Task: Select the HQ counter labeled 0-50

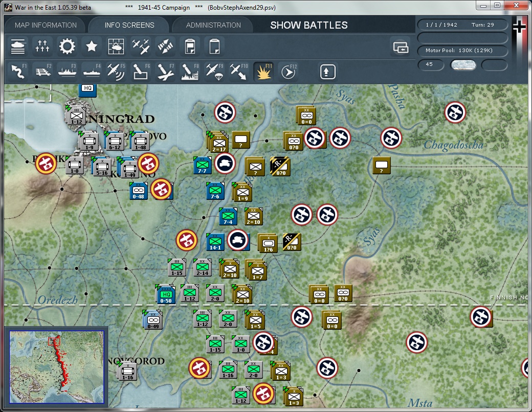Action: click(166, 294)
